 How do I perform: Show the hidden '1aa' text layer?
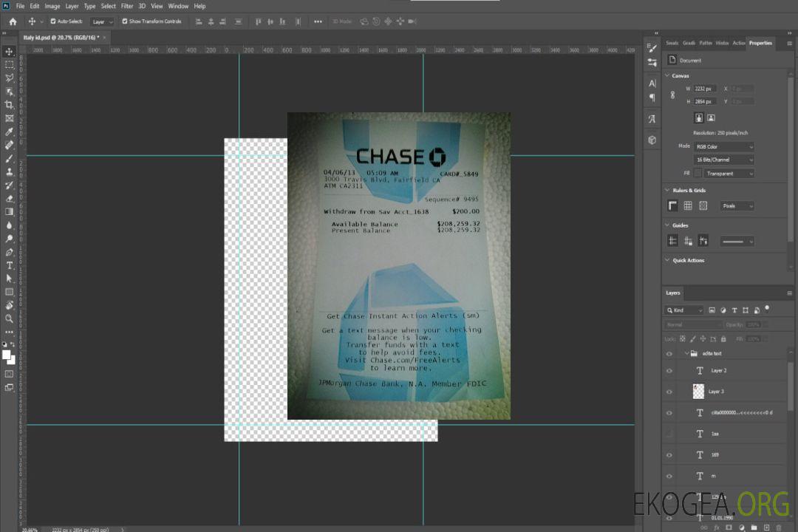click(x=669, y=434)
